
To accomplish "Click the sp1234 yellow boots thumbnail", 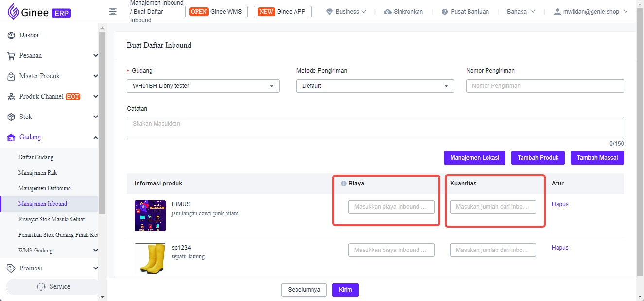I will [150, 259].
